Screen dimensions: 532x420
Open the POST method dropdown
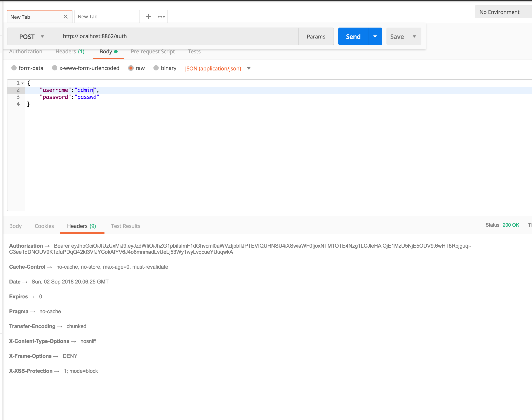coord(32,36)
